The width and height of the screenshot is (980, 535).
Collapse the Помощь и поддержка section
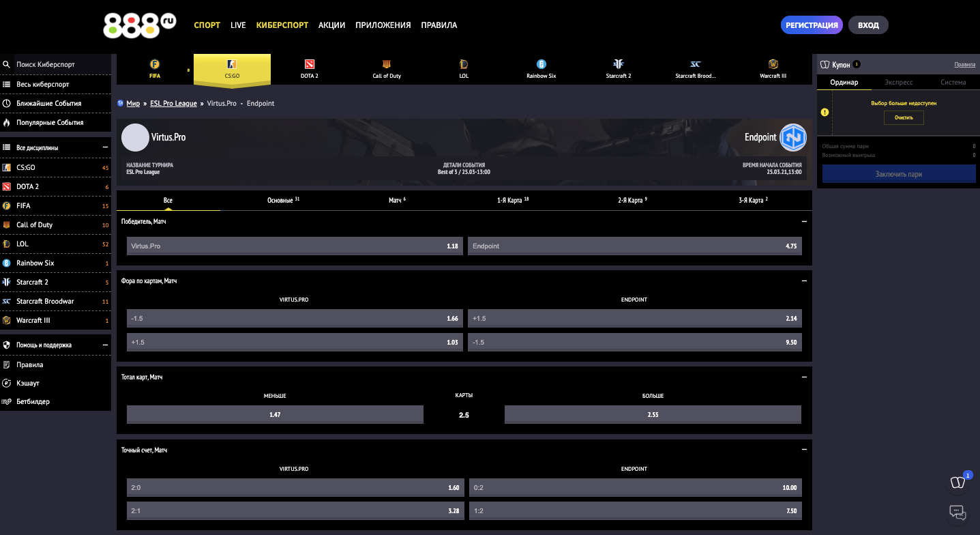coord(105,345)
